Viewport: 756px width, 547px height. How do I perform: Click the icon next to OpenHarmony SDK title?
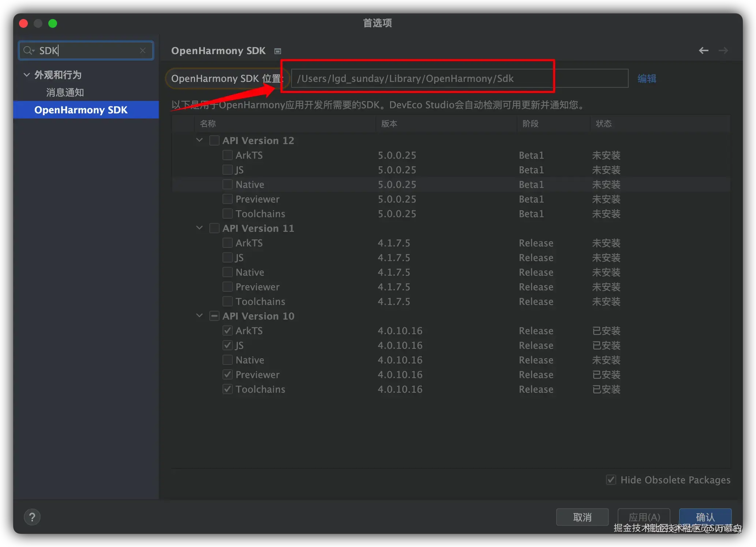pyautogui.click(x=278, y=51)
